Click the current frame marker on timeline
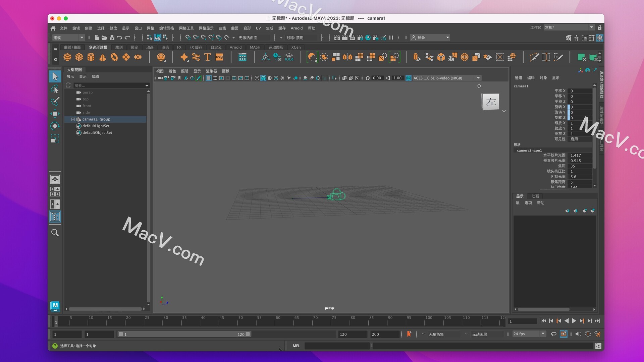Viewport: 644px width, 362px height. click(x=56, y=322)
